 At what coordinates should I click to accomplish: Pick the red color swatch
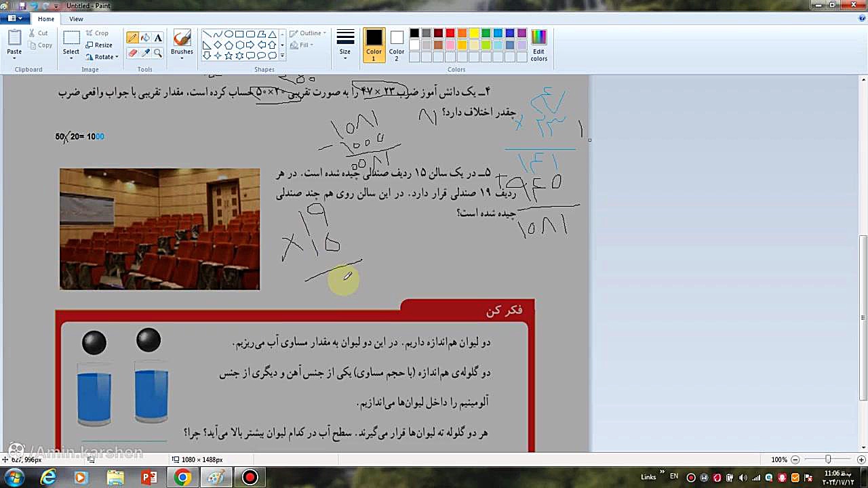[450, 33]
